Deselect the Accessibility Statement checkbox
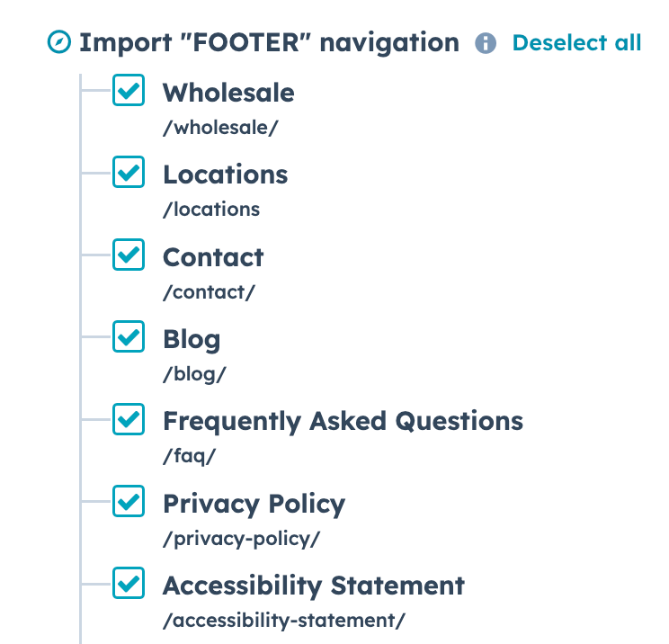Screen dimensions: 669x644 click(129, 585)
